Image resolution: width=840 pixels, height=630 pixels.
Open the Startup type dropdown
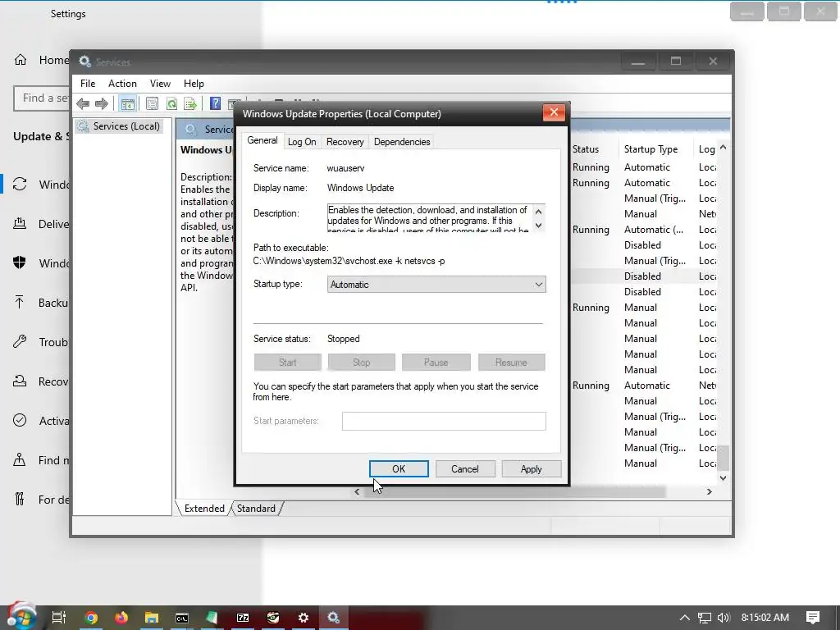click(436, 285)
